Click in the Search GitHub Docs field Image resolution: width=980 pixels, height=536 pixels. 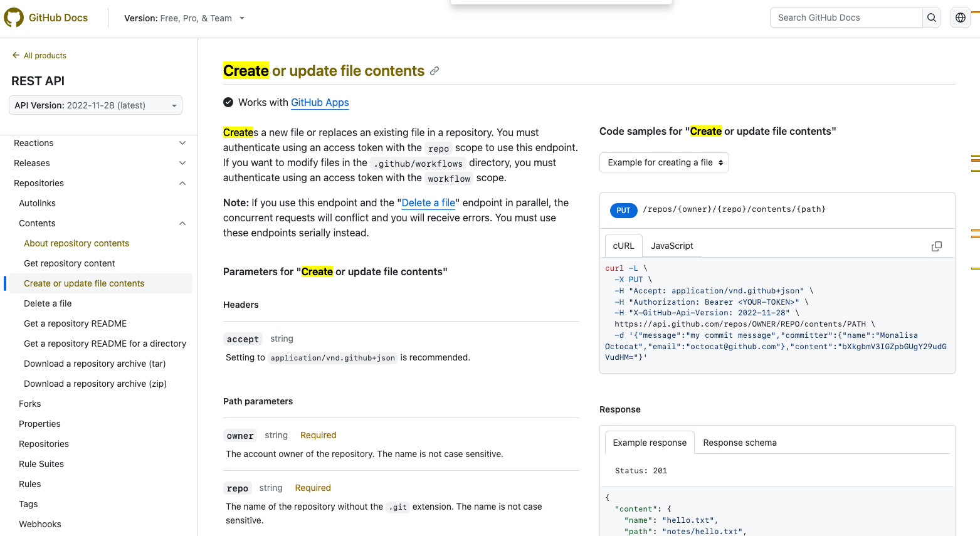(x=846, y=18)
